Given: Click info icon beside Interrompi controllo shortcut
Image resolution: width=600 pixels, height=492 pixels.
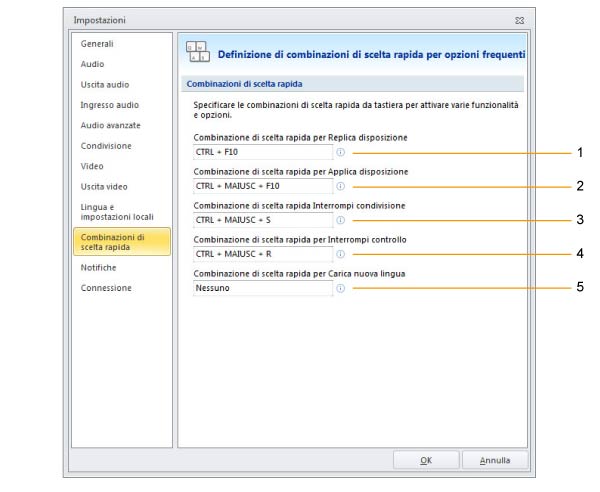Looking at the screenshot, I should coord(340,254).
